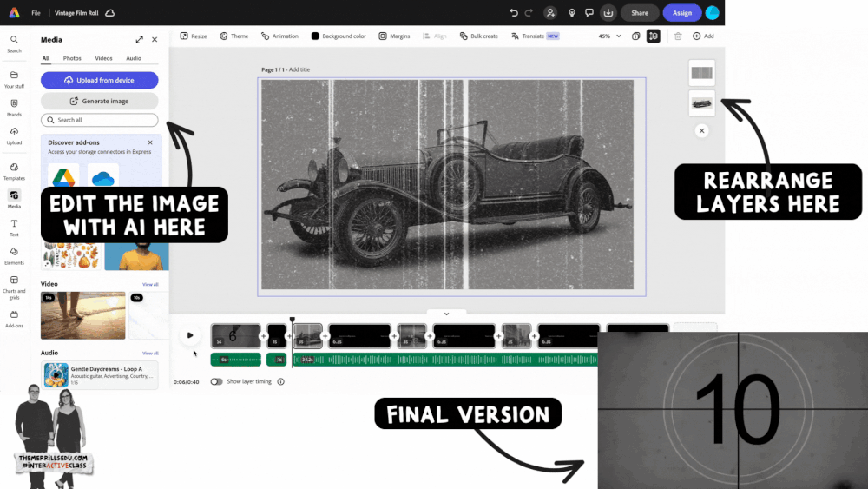This screenshot has height=489, width=868.
Task: Open Charts and grids in sidebar
Action: (x=15, y=287)
